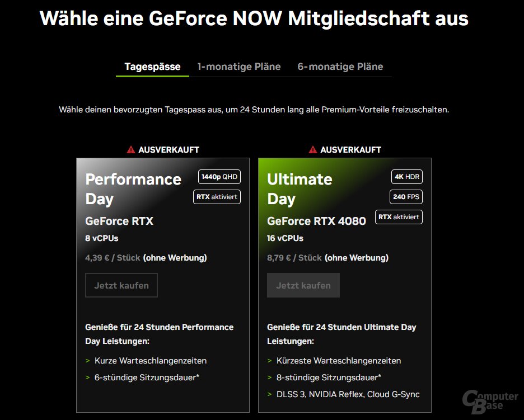The image size is (524, 420).
Task: Switch to the Tagespässe tab
Action: tap(152, 66)
